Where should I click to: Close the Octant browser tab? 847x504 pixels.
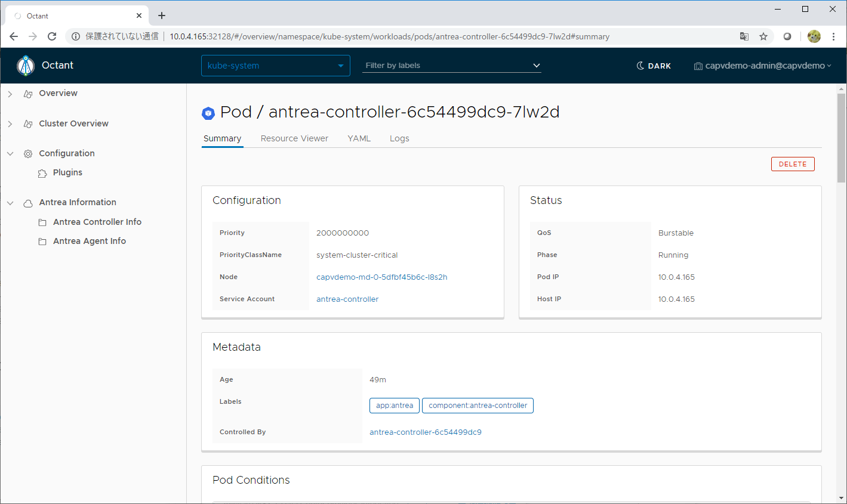coord(139,16)
